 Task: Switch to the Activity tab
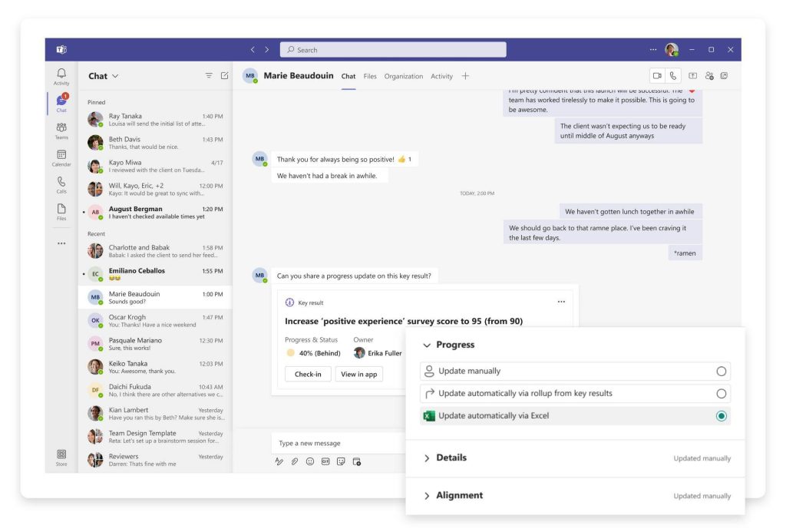[441, 76]
